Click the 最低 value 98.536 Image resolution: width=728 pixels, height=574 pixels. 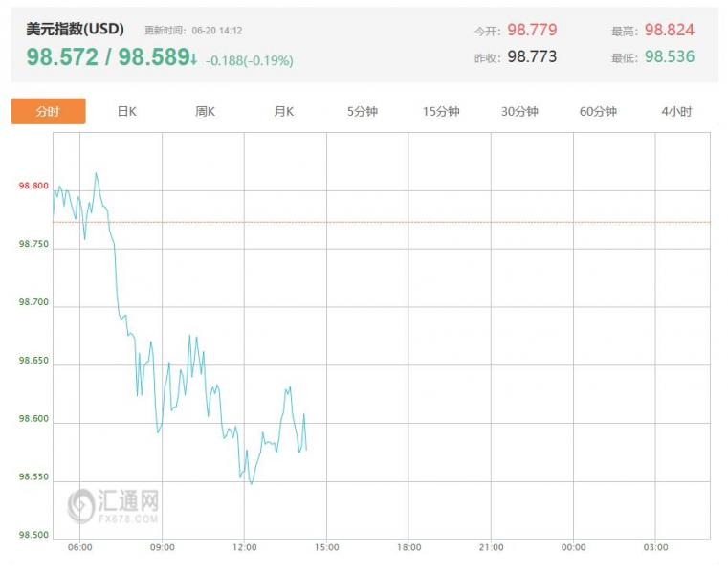click(670, 57)
